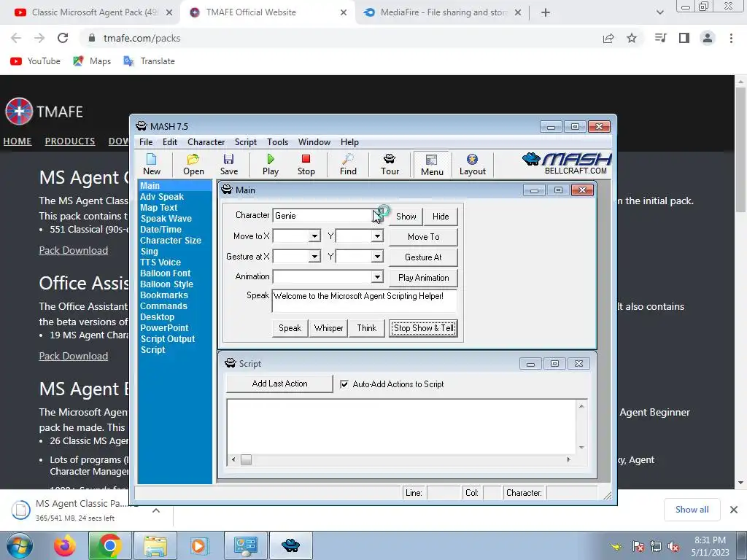The width and height of the screenshot is (747, 560).
Task: Expand the Gesture at X dropdown
Action: click(314, 257)
